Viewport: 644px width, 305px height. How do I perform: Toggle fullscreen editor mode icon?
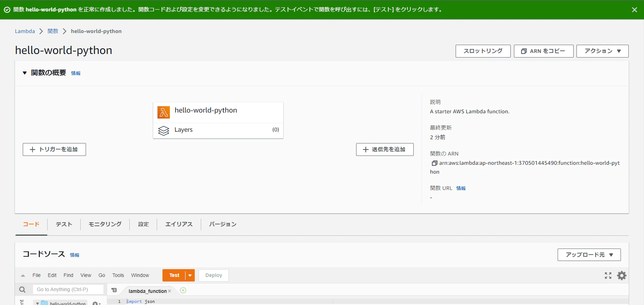[608, 276]
